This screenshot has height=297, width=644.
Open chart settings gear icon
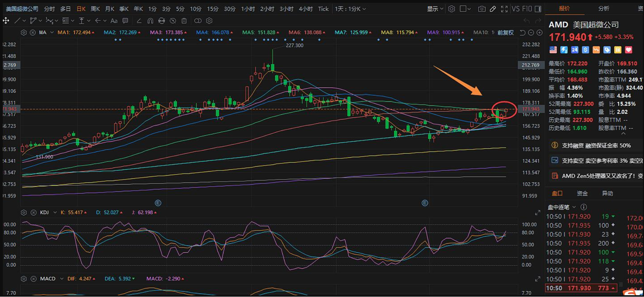[x=452, y=9]
